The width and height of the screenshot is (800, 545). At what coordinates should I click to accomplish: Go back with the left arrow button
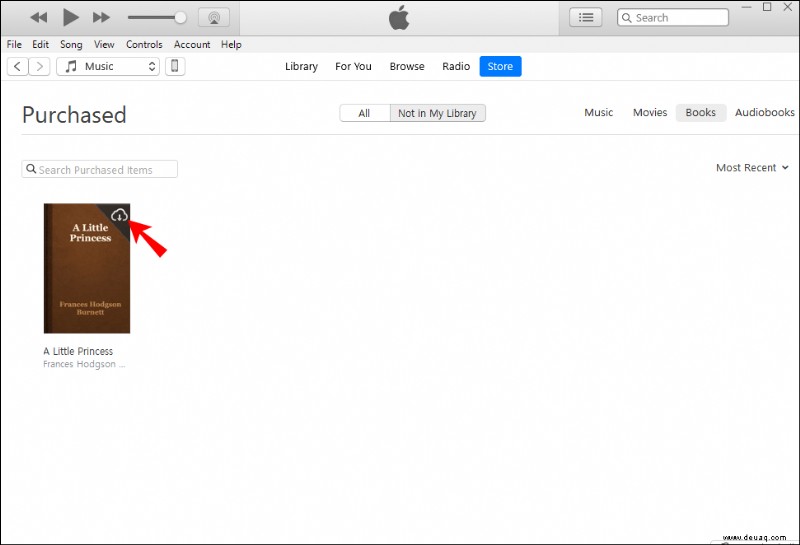[x=17, y=66]
